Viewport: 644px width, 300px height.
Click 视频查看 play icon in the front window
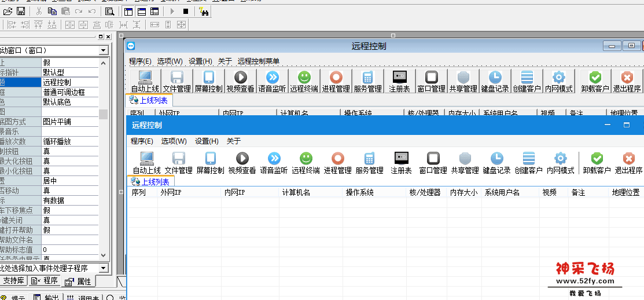[242, 159]
